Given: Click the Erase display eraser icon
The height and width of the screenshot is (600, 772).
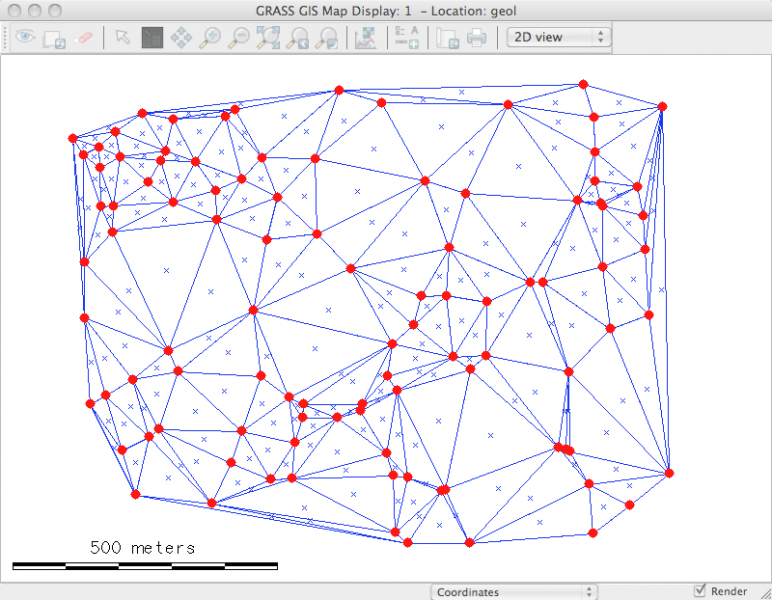Looking at the screenshot, I should tap(84, 37).
